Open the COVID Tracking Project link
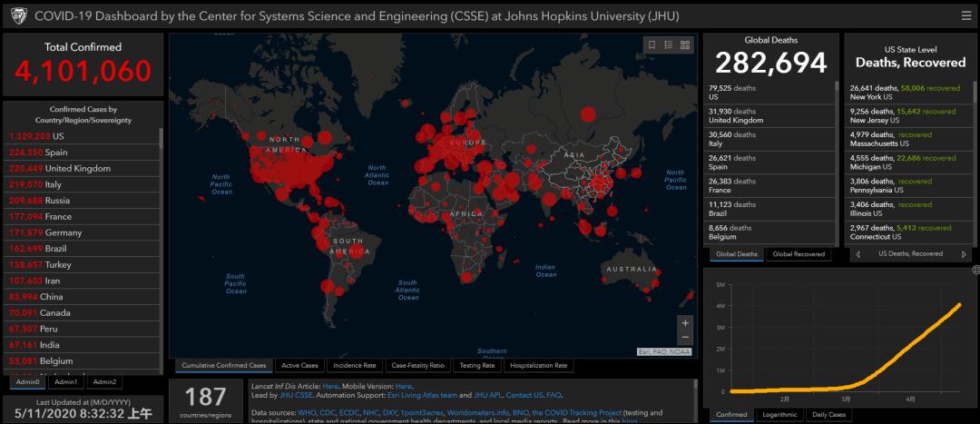Screen dimensions: 980x424 (x=577, y=413)
